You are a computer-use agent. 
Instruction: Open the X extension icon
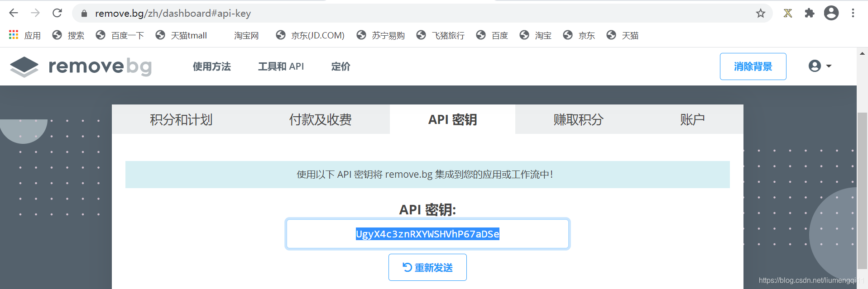(788, 13)
